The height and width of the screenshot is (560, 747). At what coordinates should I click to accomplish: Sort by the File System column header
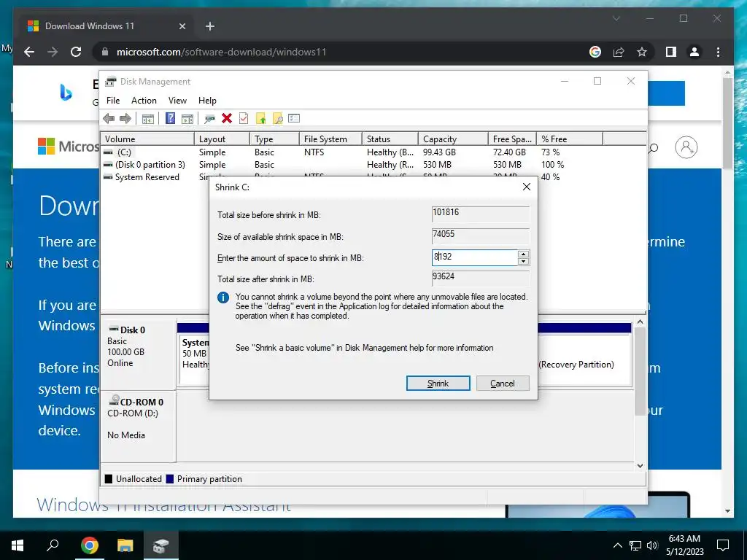coord(330,139)
